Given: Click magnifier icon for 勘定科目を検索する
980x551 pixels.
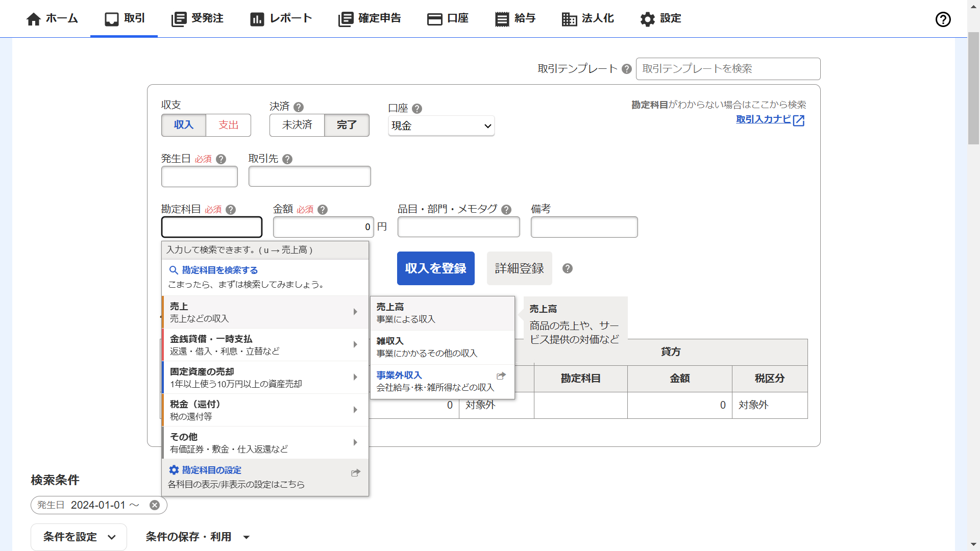Looking at the screenshot, I should [x=174, y=270].
